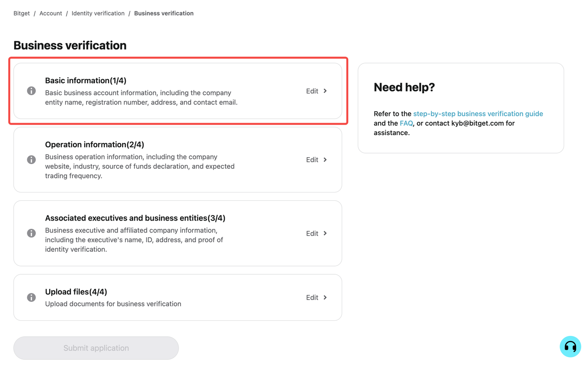Click Edit on Basic information

(312, 91)
